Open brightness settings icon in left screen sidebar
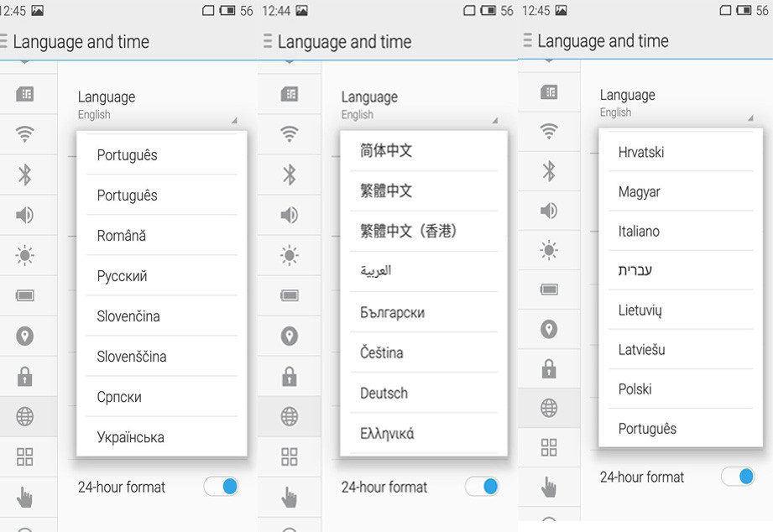This screenshot has width=773, height=532. (25, 255)
